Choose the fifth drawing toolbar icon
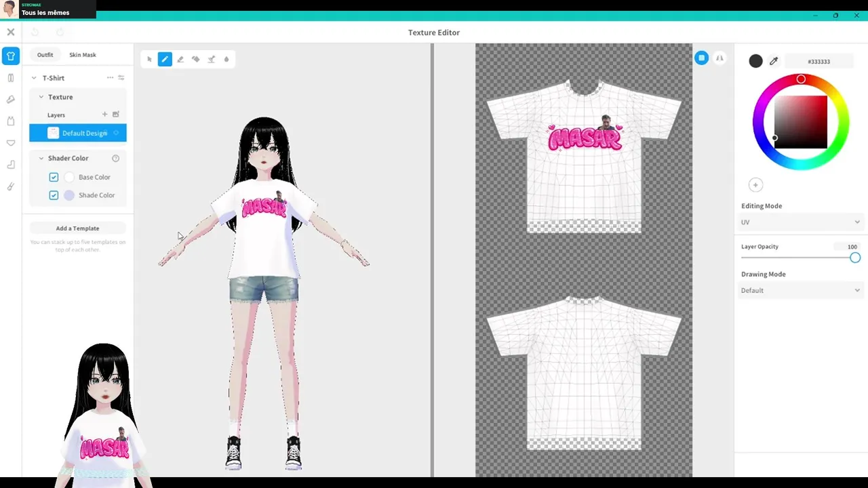 click(211, 60)
